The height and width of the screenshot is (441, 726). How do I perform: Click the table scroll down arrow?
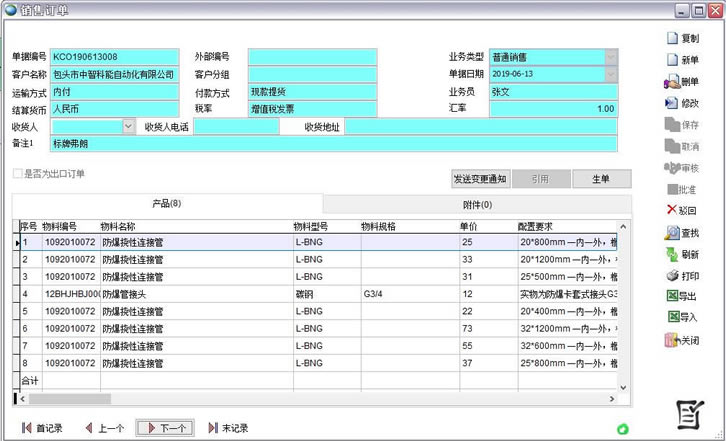(623, 387)
